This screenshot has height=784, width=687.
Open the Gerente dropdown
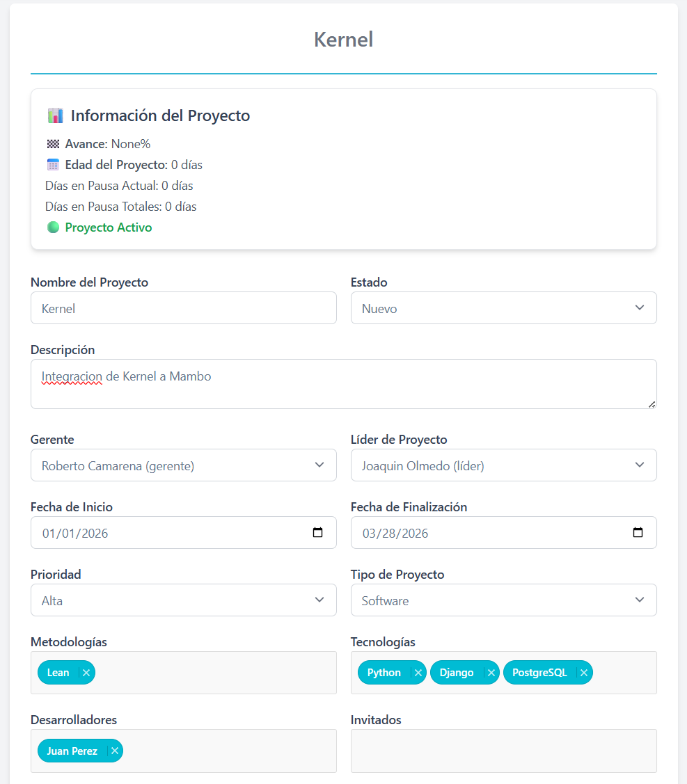coord(183,465)
